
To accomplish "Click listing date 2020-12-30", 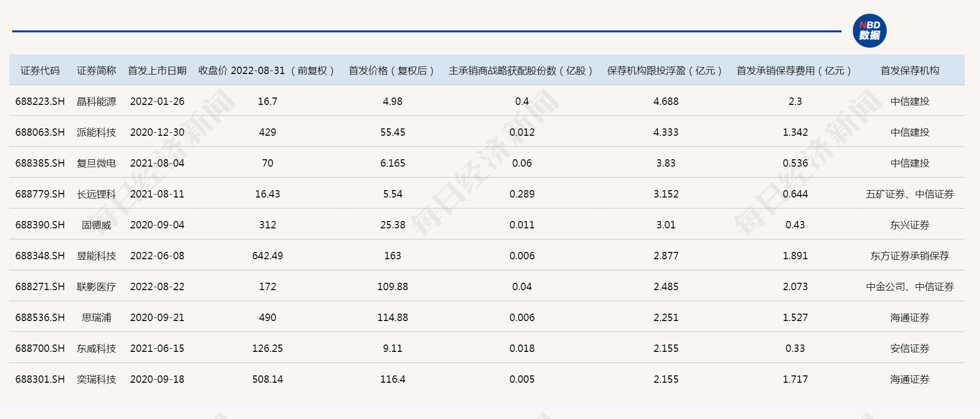I will coord(157,132).
